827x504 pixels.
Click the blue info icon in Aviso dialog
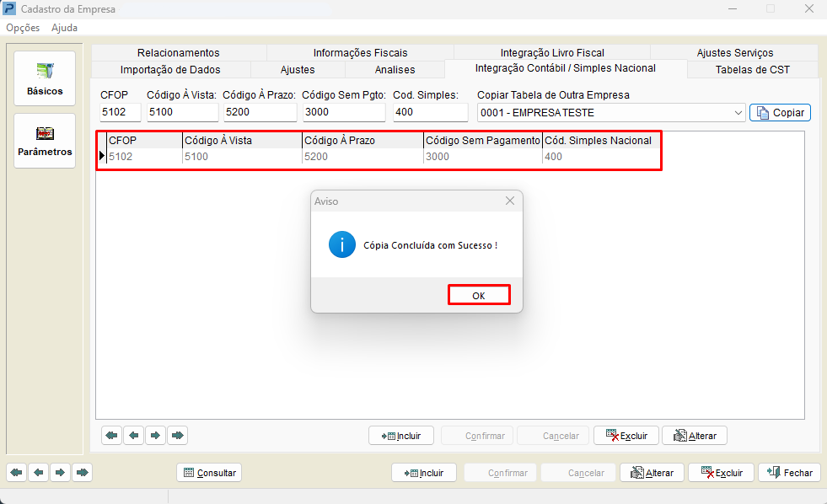tap(341, 244)
